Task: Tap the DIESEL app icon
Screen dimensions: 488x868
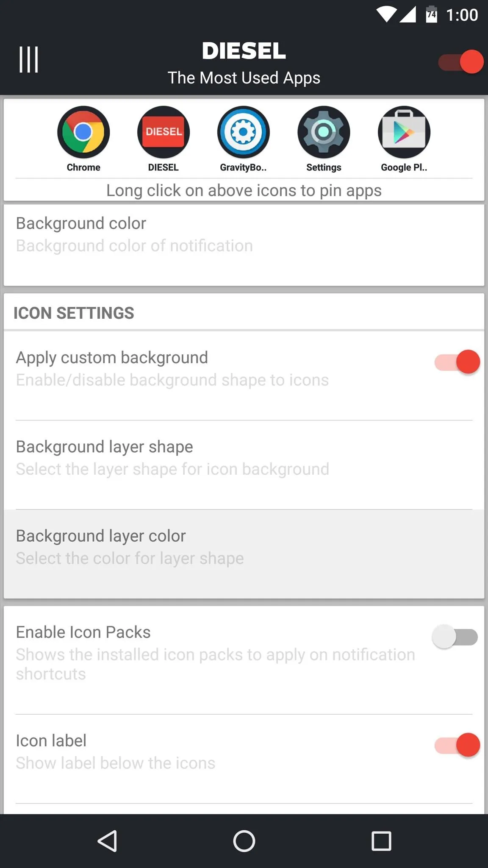Action: coord(164,132)
